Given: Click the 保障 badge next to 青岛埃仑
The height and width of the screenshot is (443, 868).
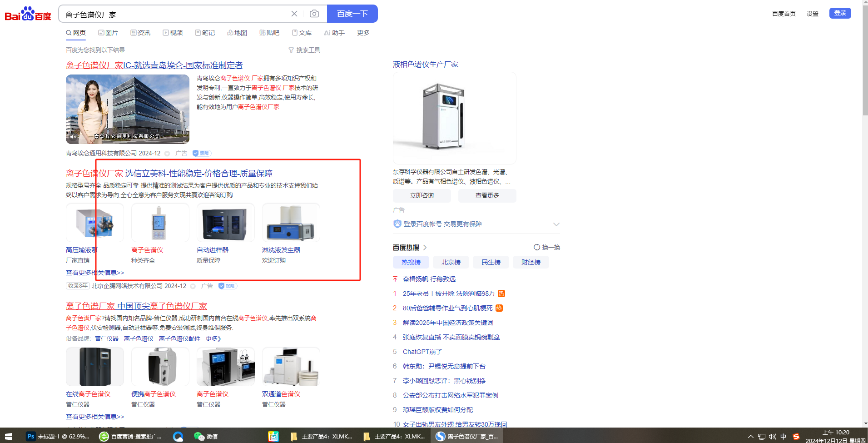Looking at the screenshot, I should 202,154.
